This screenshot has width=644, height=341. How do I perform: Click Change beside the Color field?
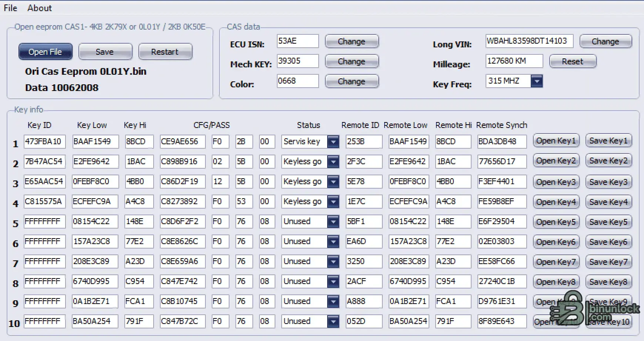tap(351, 81)
